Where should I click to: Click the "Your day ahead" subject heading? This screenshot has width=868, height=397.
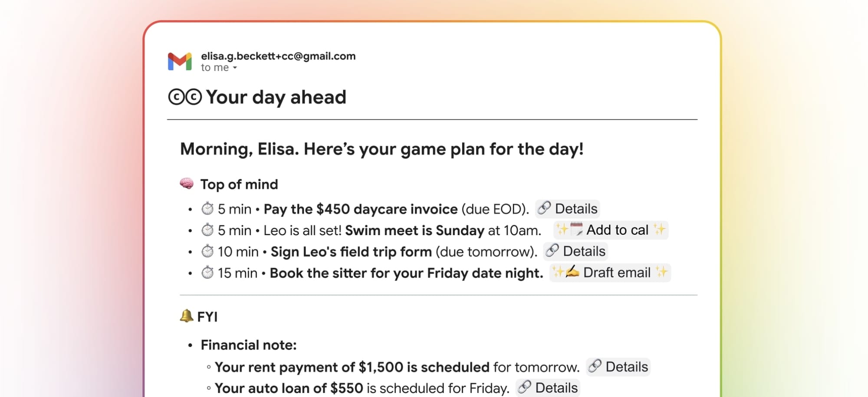276,97
